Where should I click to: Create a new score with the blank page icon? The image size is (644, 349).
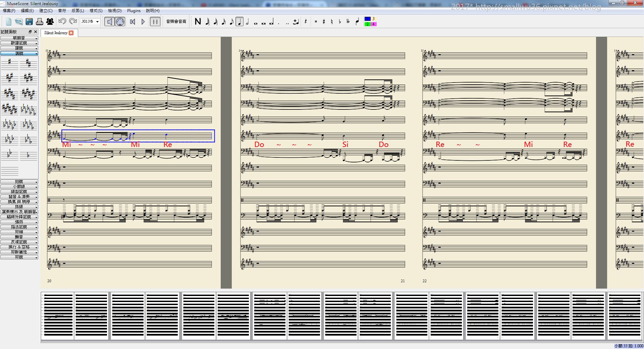[9, 21]
